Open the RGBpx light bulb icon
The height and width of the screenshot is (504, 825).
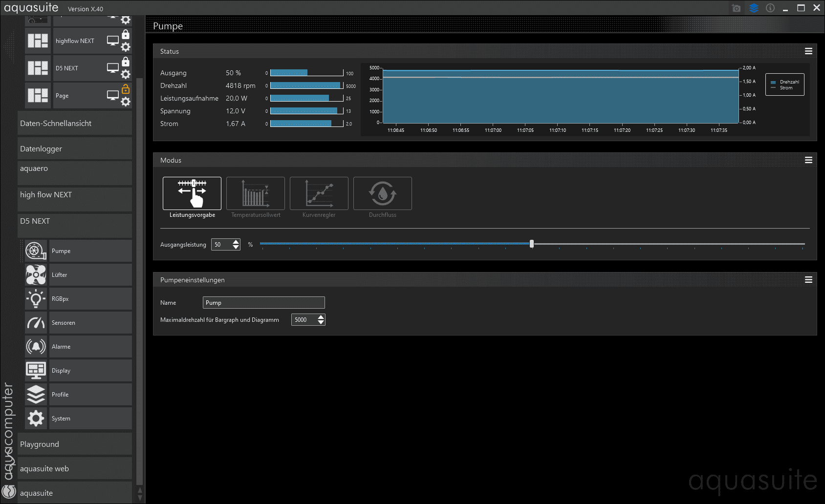coord(36,299)
